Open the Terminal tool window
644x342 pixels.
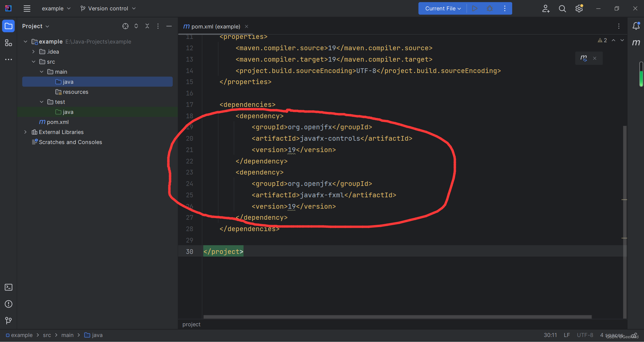(8, 287)
